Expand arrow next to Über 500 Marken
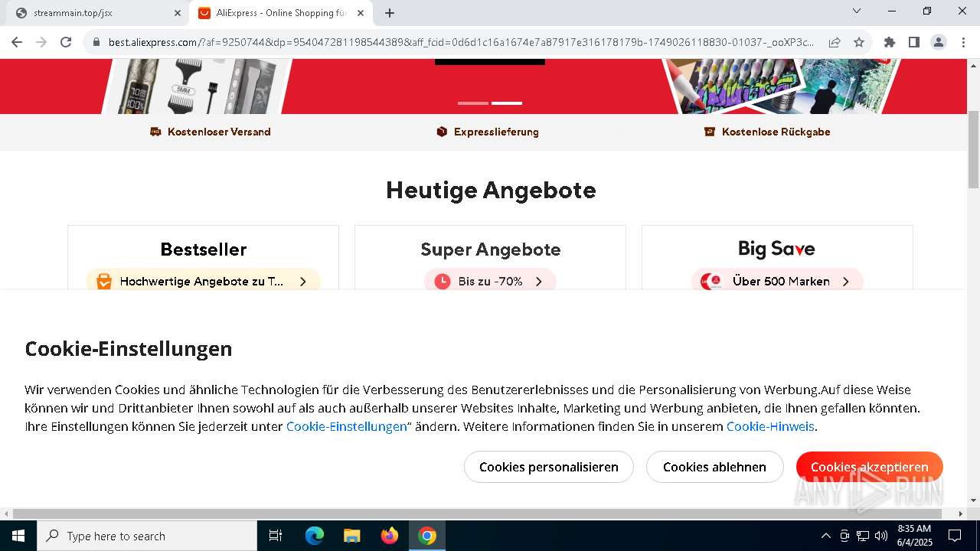Screen dimensions: 980x551 click(x=846, y=282)
